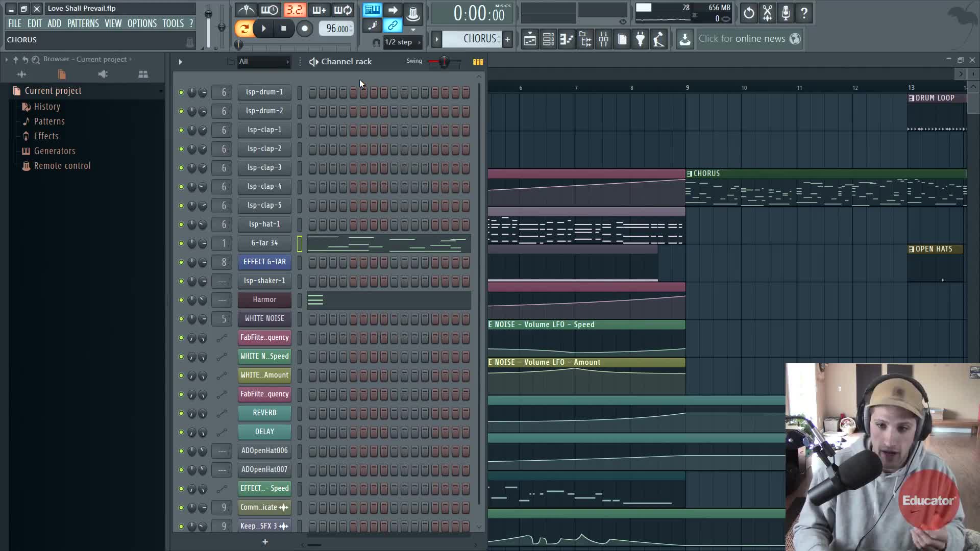The image size is (980, 551).
Task: Select the EFFECT G-TAR channel button
Action: 264,262
